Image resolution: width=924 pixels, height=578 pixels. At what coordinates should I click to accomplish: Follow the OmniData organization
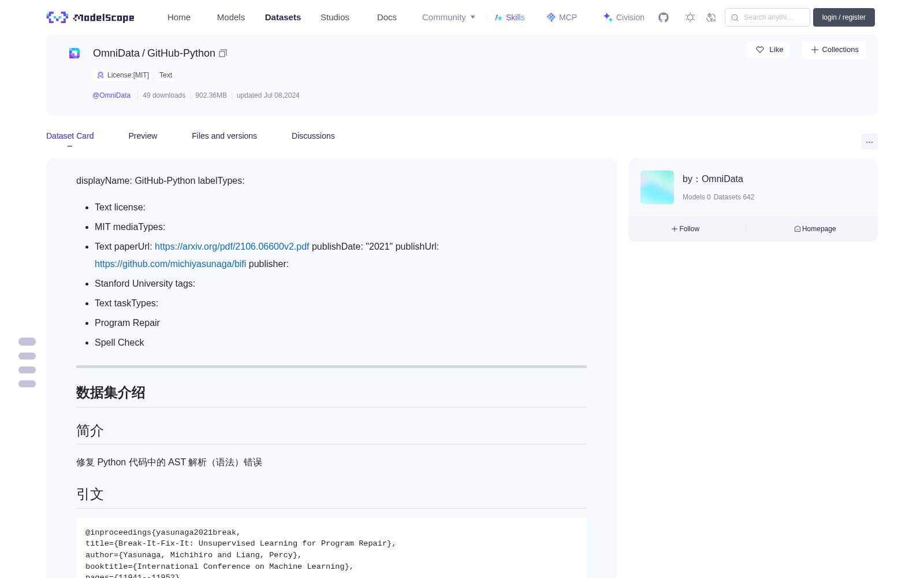point(685,229)
